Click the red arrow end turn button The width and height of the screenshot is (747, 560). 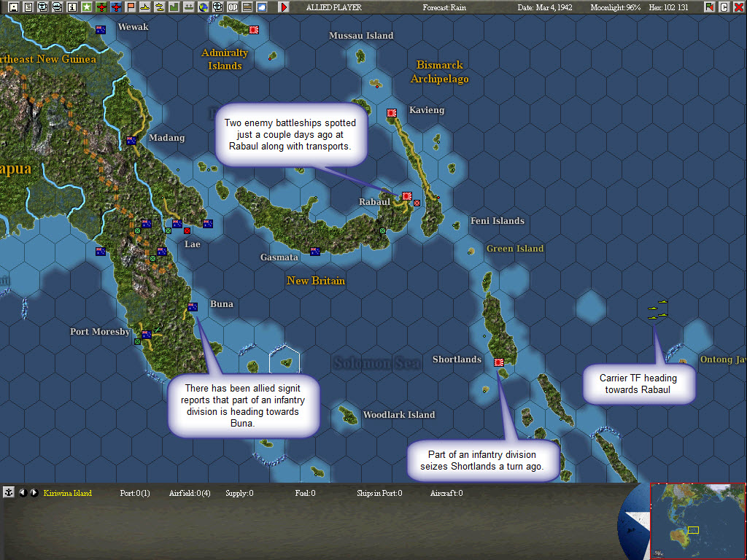coord(284,7)
